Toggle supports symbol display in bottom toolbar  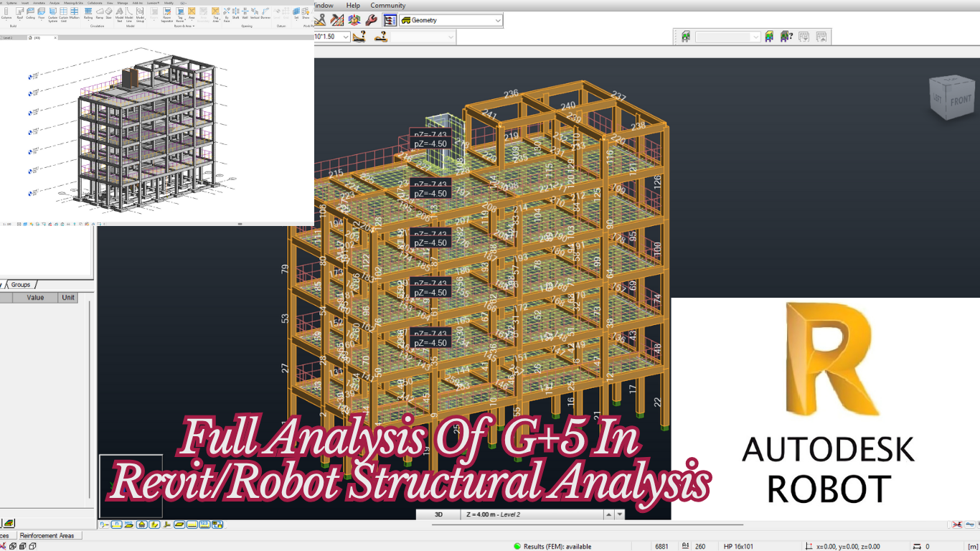point(142,524)
